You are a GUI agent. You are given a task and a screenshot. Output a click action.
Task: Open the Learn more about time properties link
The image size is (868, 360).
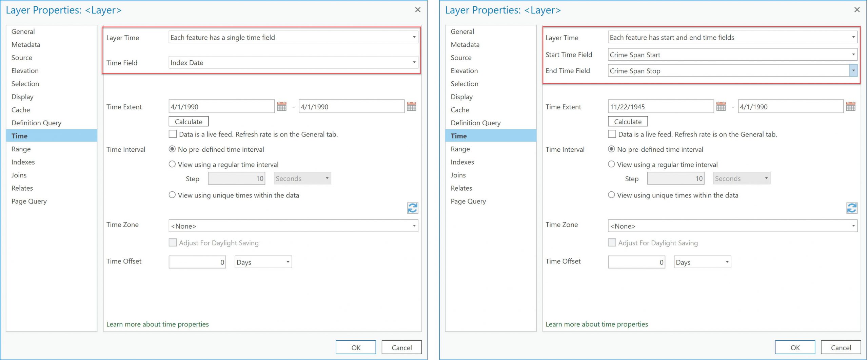[157, 324]
